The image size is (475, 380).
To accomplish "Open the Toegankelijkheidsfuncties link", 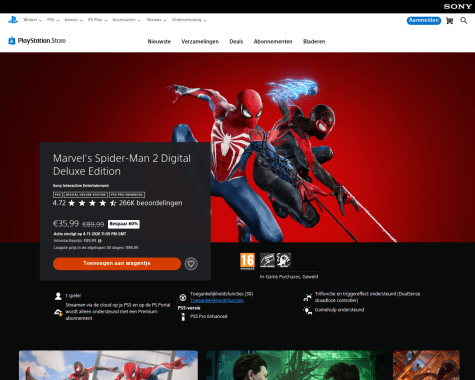I will pos(217,301).
